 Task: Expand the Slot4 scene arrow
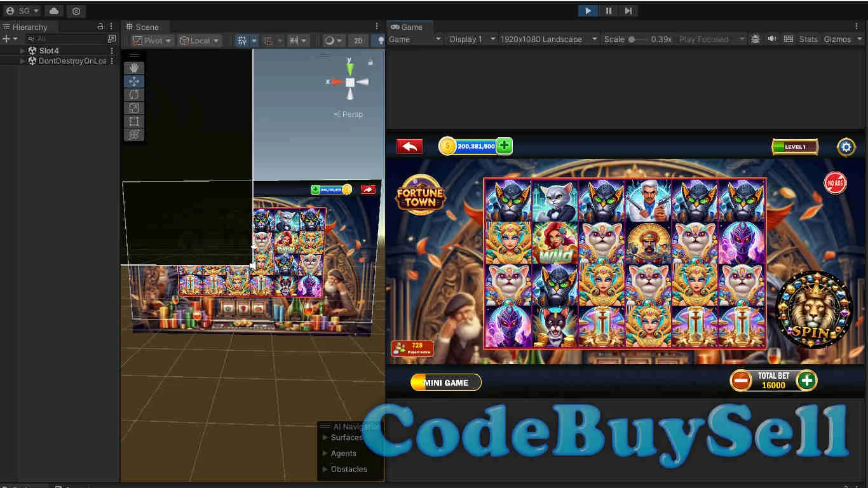(23, 50)
